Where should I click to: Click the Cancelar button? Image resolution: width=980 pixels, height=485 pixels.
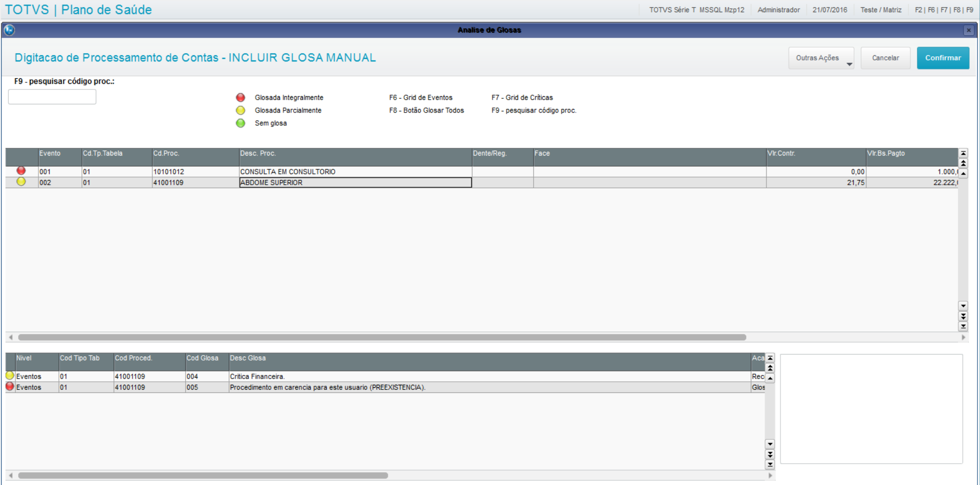pos(885,58)
